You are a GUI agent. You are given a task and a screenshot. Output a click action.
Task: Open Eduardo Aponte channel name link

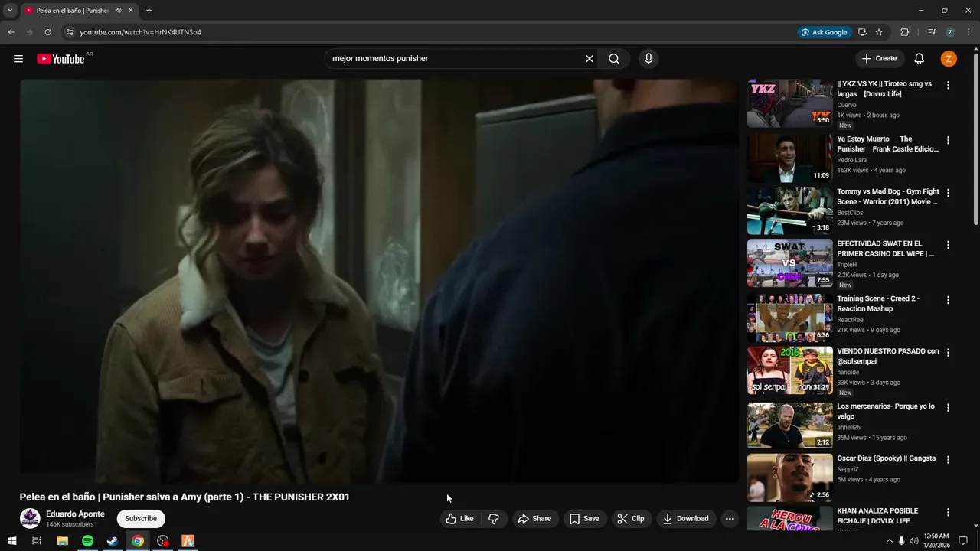pos(75,514)
